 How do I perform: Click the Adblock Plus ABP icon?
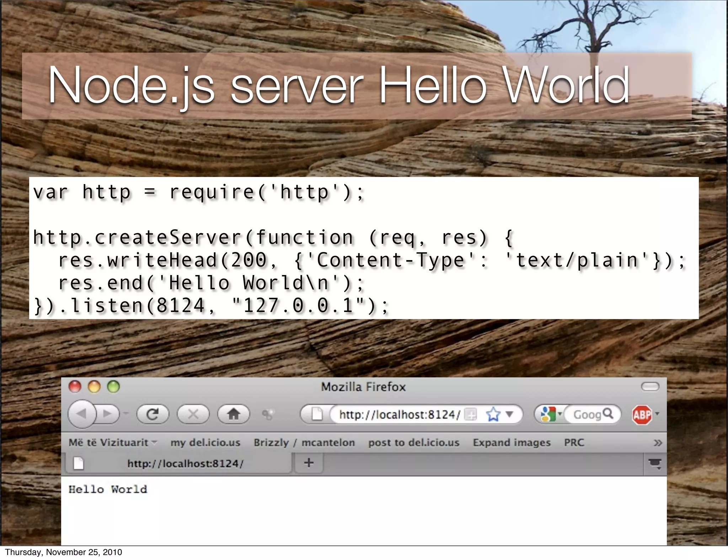pyautogui.click(x=642, y=415)
